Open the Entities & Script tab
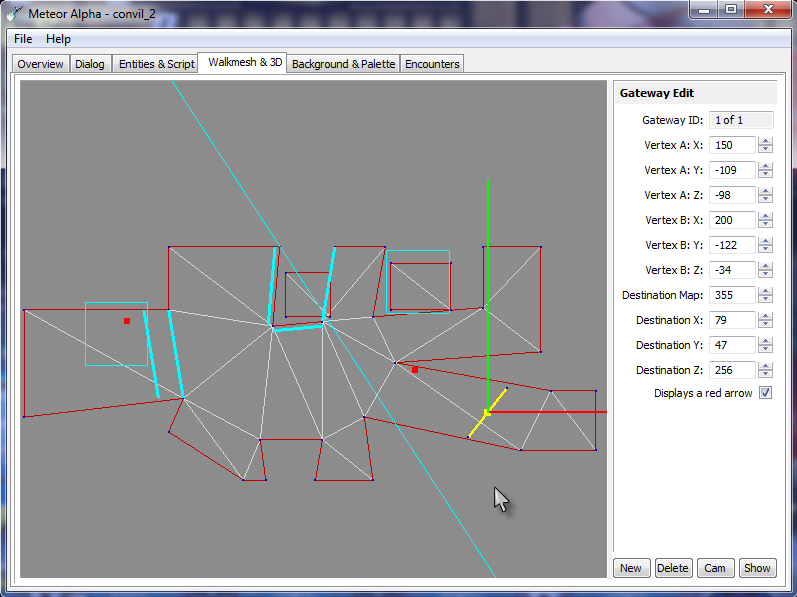 (156, 64)
